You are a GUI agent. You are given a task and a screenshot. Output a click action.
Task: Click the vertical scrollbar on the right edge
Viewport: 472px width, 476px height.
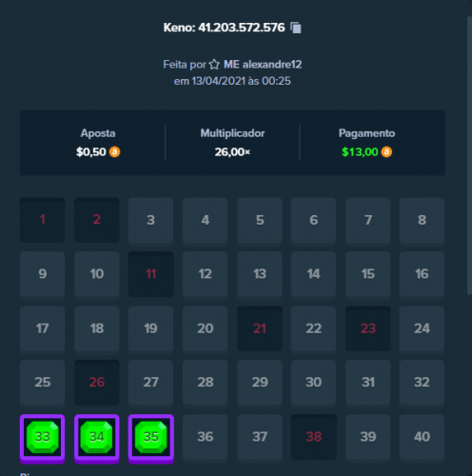469,155
